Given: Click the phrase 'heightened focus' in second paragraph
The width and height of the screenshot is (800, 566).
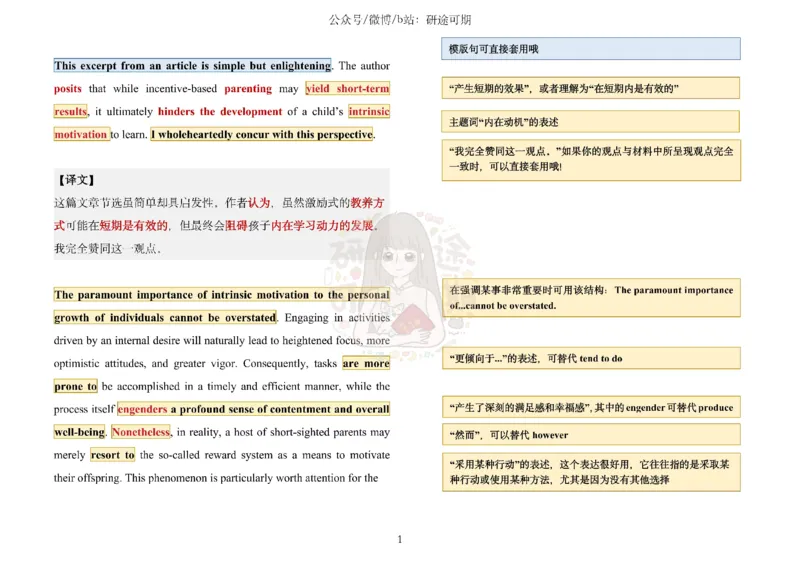Looking at the screenshot, I should [321, 340].
